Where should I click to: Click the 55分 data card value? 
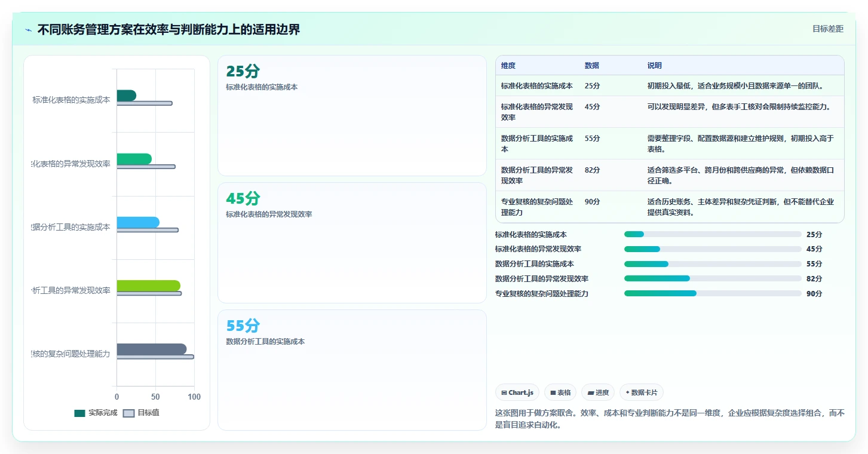(x=243, y=326)
